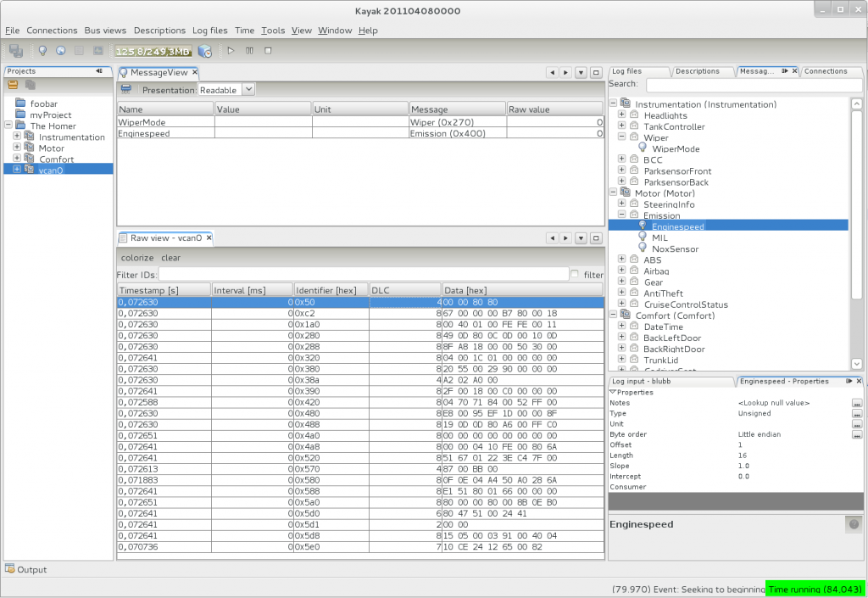Collapse the Motor (Motor) tree node

click(614, 193)
